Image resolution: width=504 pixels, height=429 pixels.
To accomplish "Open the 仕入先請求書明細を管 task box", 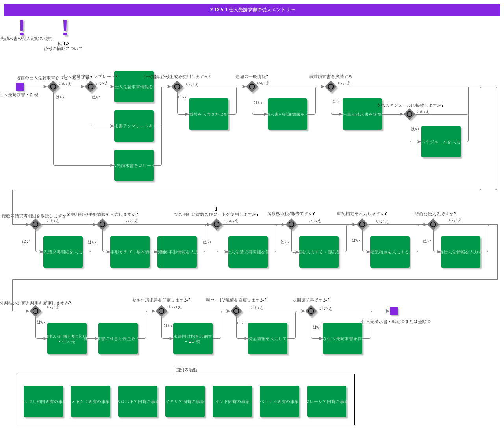I will [248, 252].
